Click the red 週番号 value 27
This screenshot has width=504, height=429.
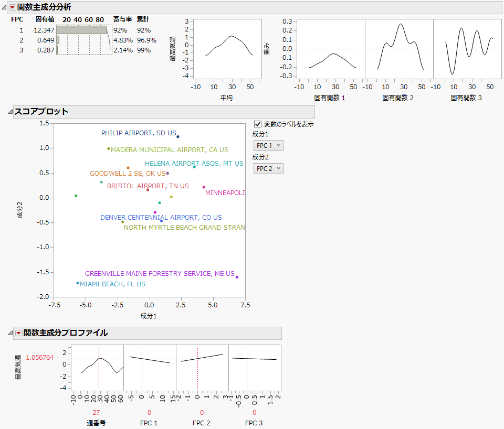pyautogui.click(x=96, y=413)
